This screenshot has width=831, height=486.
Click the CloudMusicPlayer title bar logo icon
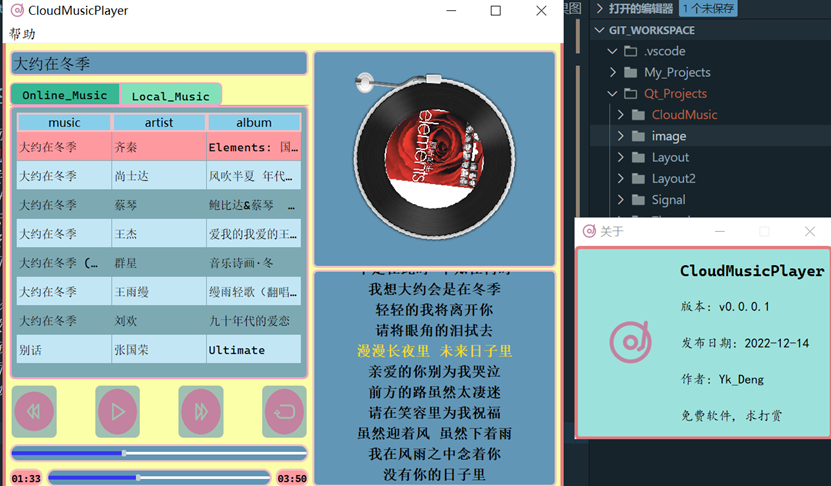pyautogui.click(x=17, y=10)
